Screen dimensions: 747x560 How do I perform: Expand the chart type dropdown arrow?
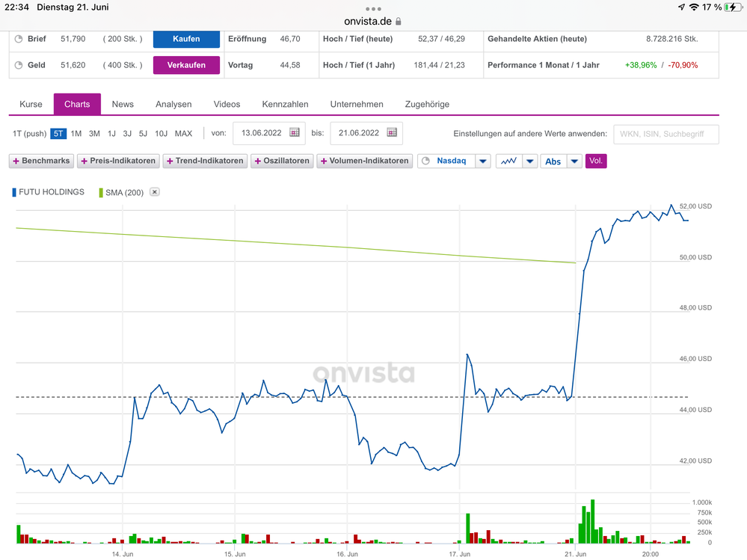pos(529,161)
